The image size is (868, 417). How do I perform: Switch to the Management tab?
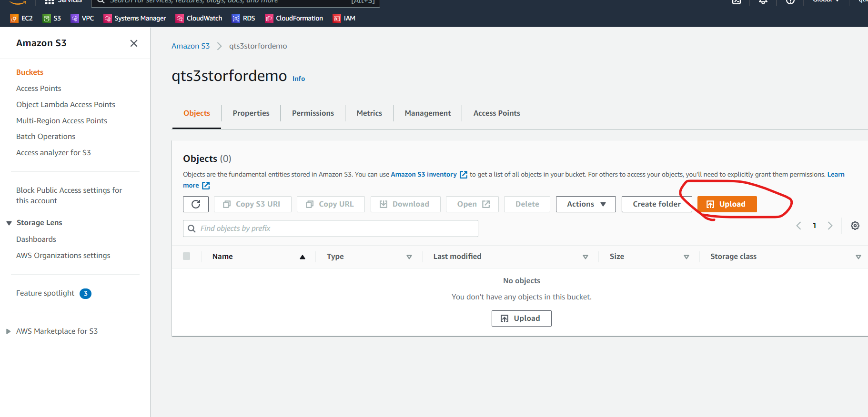point(428,113)
